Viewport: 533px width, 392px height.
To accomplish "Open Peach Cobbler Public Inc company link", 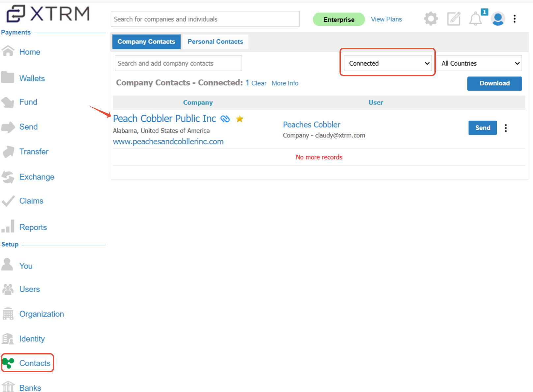I will (164, 119).
